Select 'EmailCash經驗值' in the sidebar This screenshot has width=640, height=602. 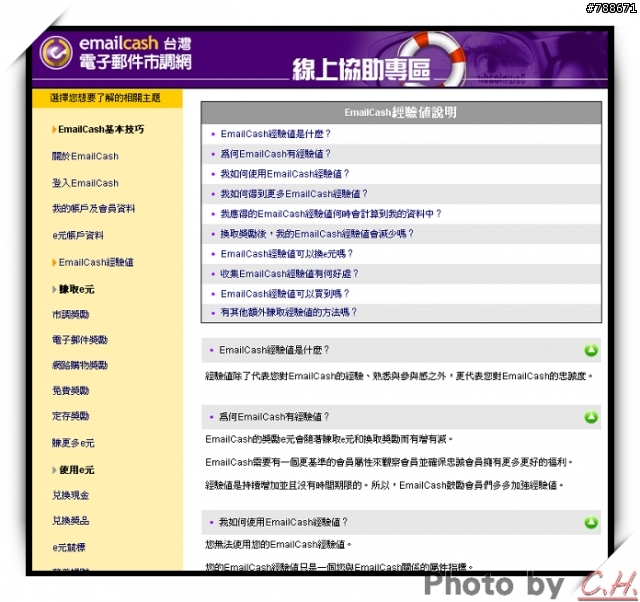pos(93,262)
